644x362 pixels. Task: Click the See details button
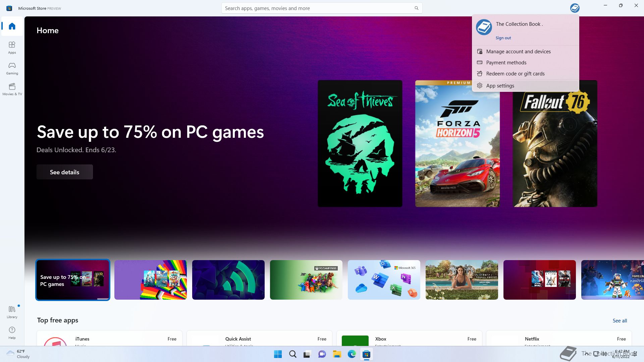pyautogui.click(x=65, y=172)
